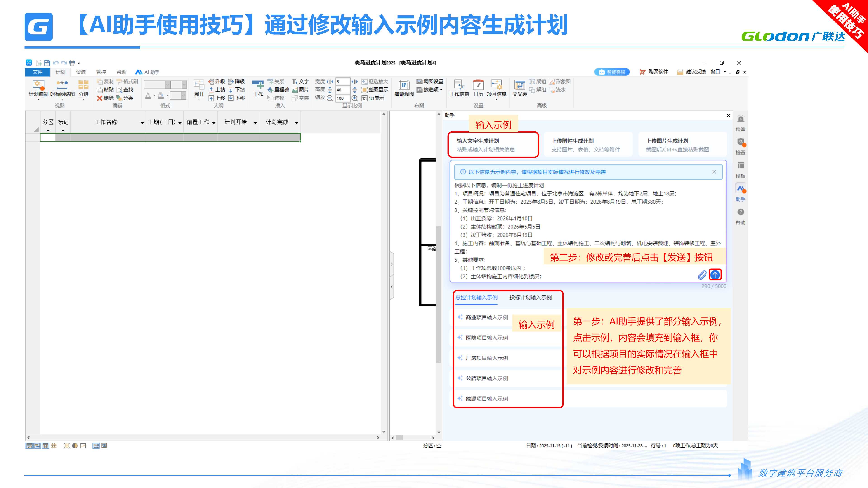This screenshot has width=868, height=488.
Task: Click the 时标网络图 view icon
Action: tap(62, 85)
